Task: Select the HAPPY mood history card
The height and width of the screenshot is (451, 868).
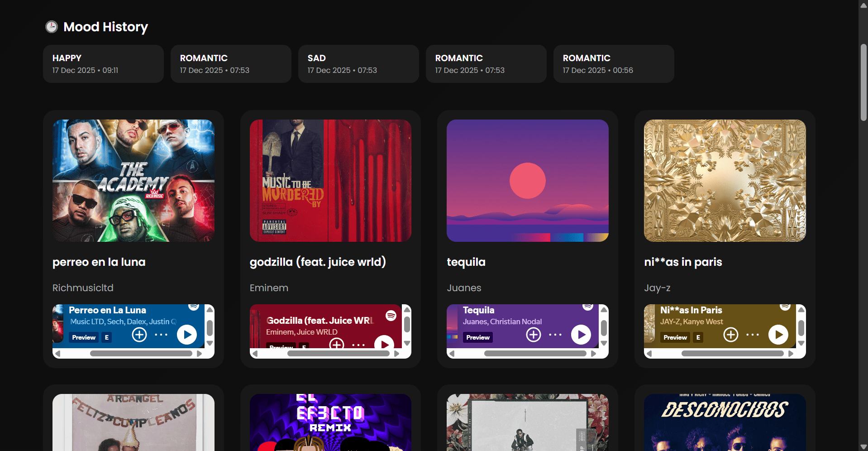Action: 103,63
